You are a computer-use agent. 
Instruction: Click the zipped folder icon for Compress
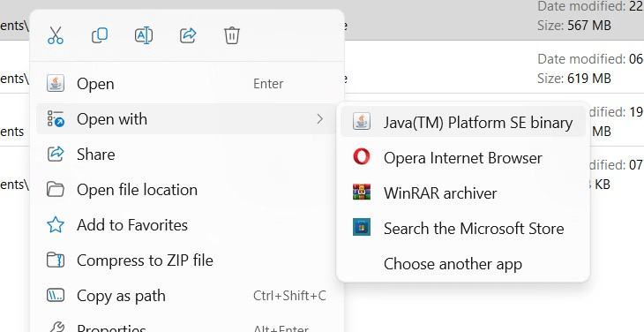point(56,260)
